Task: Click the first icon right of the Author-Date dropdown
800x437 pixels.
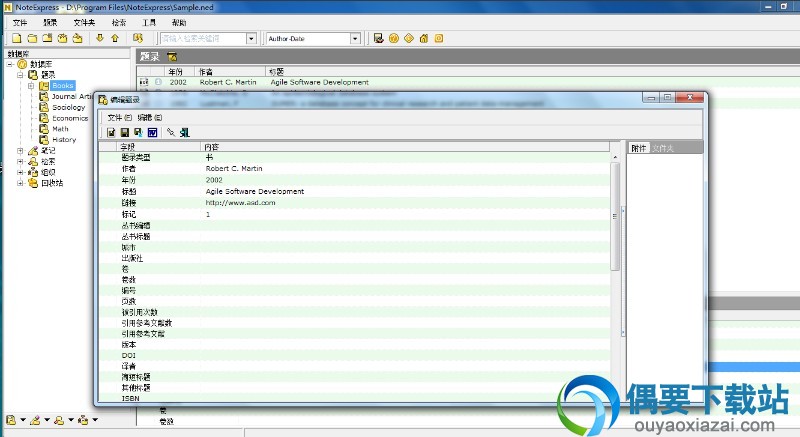Action: point(379,38)
